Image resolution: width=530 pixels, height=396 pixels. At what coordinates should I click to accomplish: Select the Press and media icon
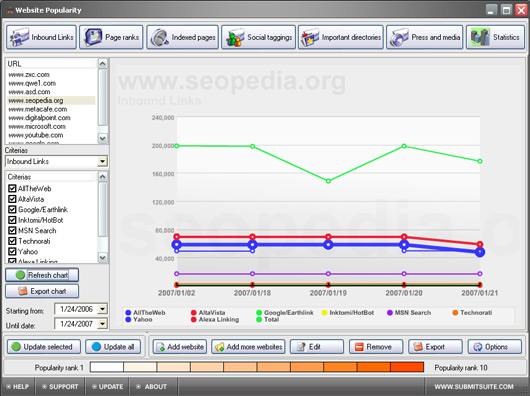(x=399, y=37)
